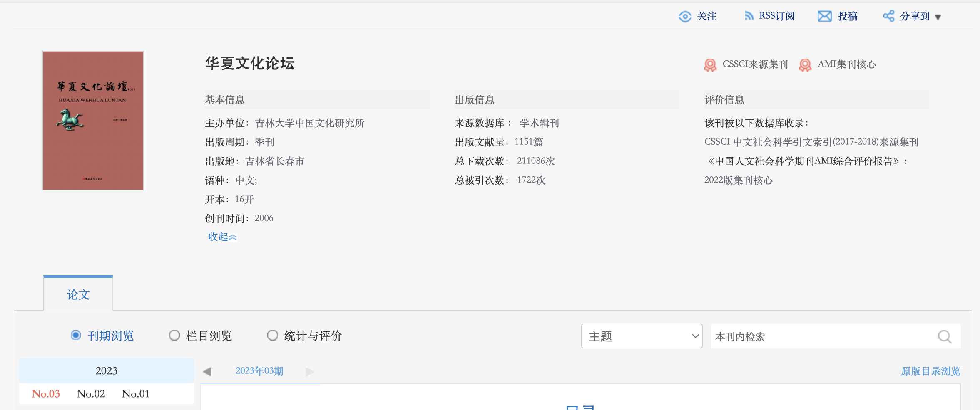
Task: Click the AMI集刊核心 medal badge icon
Action: [x=805, y=65]
